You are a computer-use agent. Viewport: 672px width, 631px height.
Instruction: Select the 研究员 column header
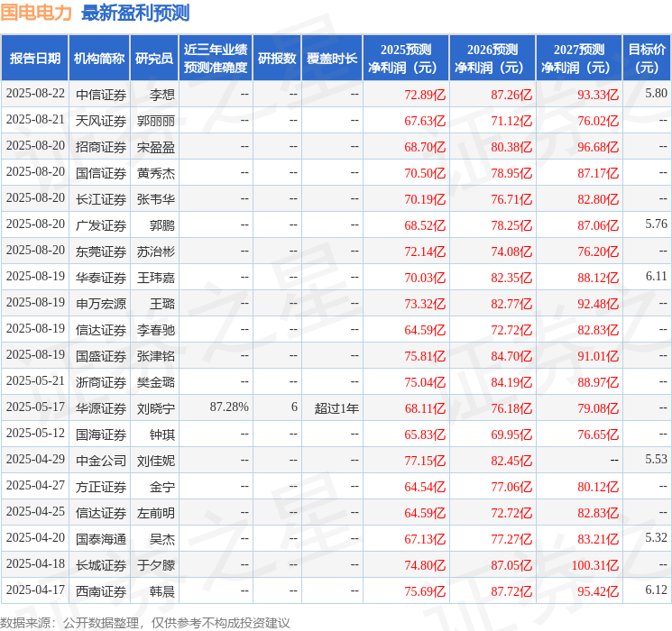tap(154, 59)
